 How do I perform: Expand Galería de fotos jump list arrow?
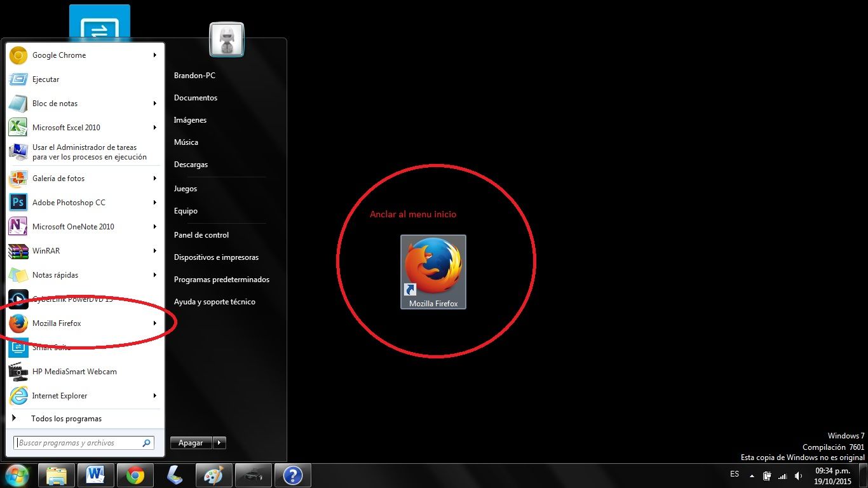154,179
